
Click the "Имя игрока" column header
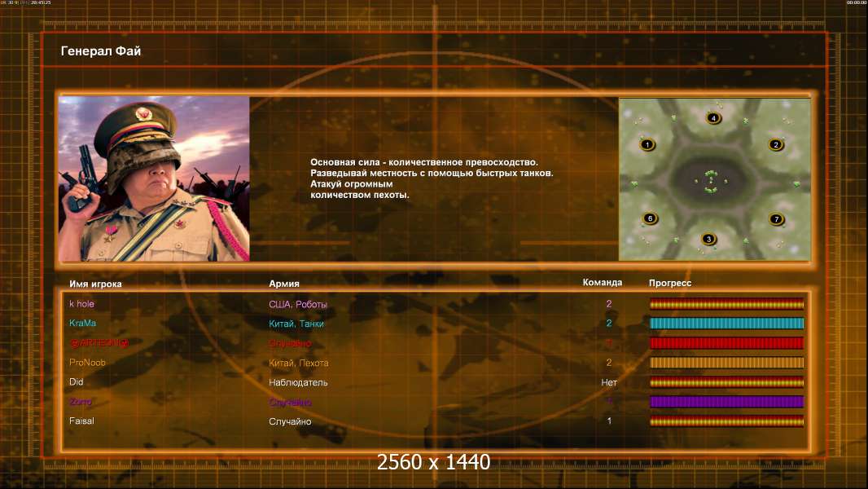[95, 284]
